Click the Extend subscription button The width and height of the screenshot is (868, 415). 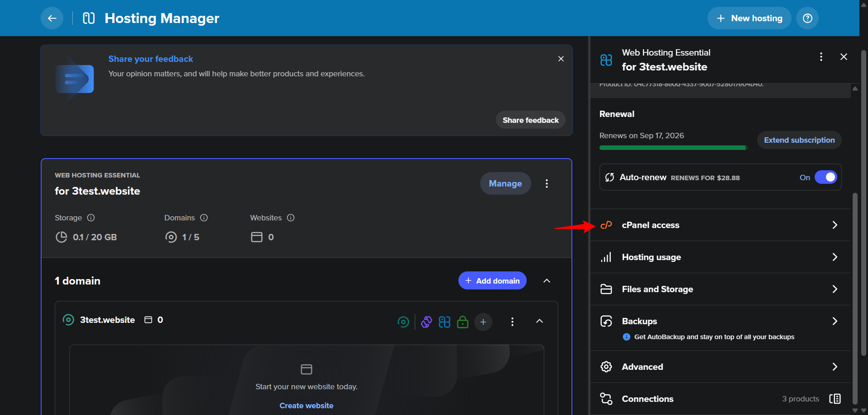pyautogui.click(x=799, y=140)
